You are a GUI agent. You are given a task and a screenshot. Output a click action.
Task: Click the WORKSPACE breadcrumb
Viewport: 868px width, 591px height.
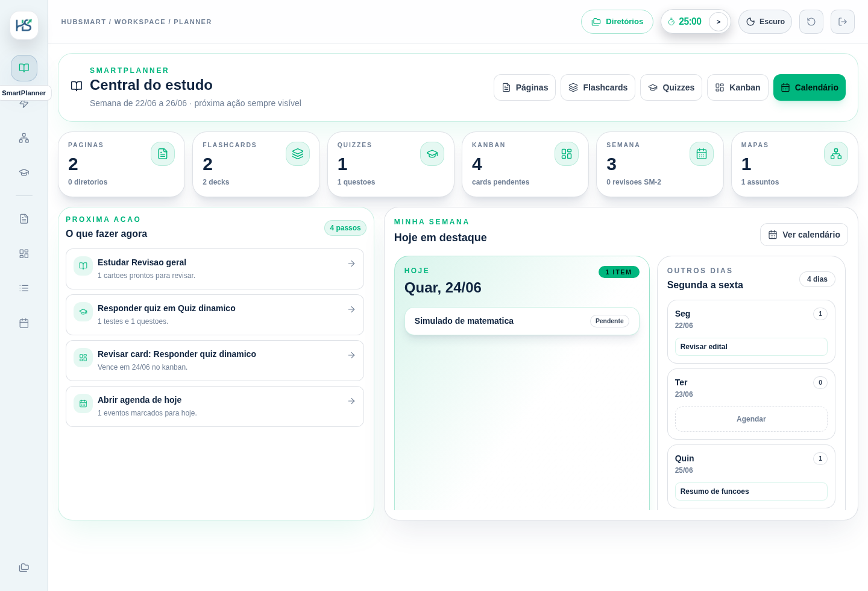140,22
